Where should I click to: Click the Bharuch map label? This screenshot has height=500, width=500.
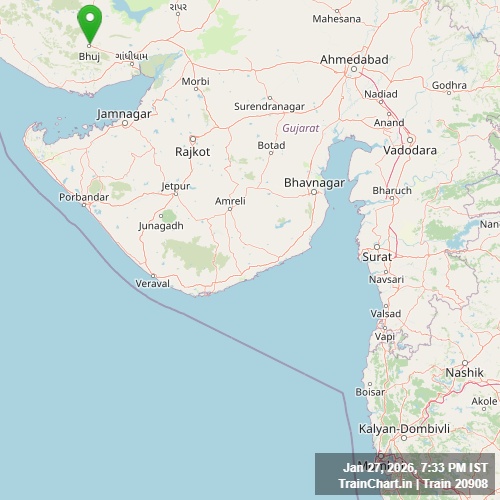click(x=392, y=191)
